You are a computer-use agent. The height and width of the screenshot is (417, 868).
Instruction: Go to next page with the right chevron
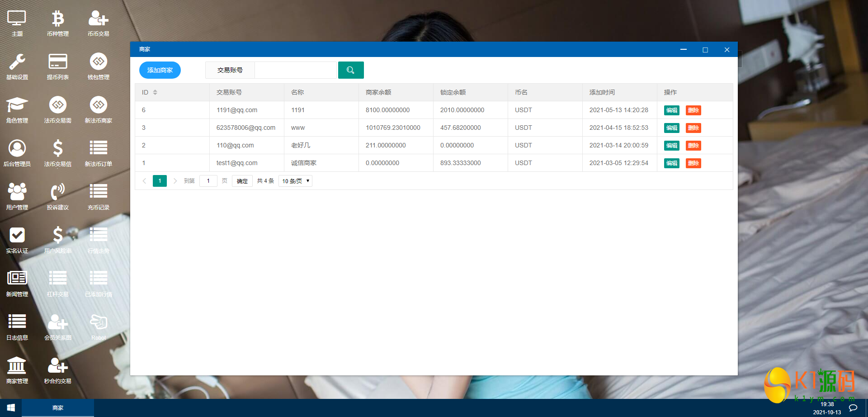[175, 181]
